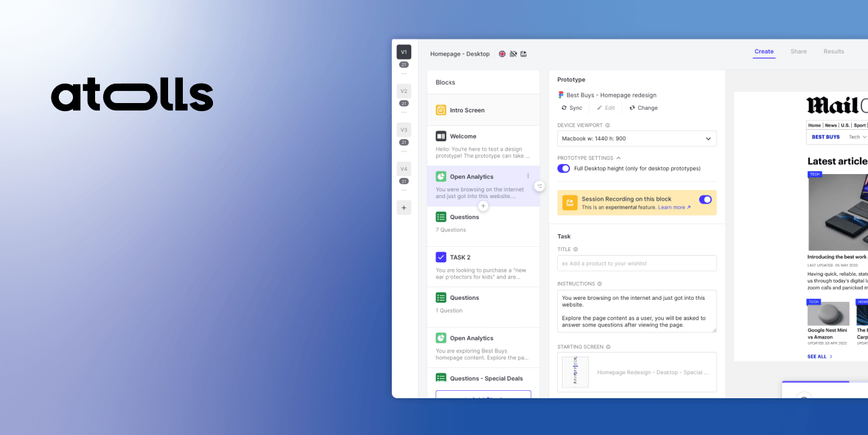
Task: Click the Homepage - Desktop title
Action: pyautogui.click(x=459, y=54)
